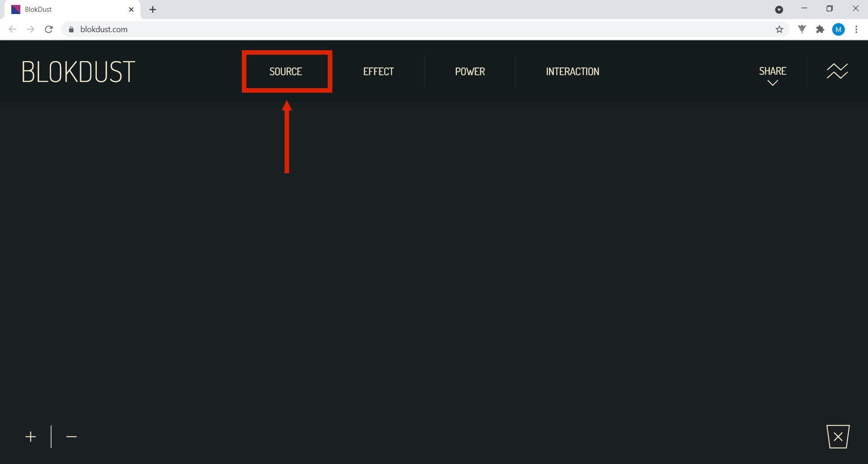Click the funnel-shaped extension icon
The height and width of the screenshot is (464, 868).
pyautogui.click(x=802, y=29)
